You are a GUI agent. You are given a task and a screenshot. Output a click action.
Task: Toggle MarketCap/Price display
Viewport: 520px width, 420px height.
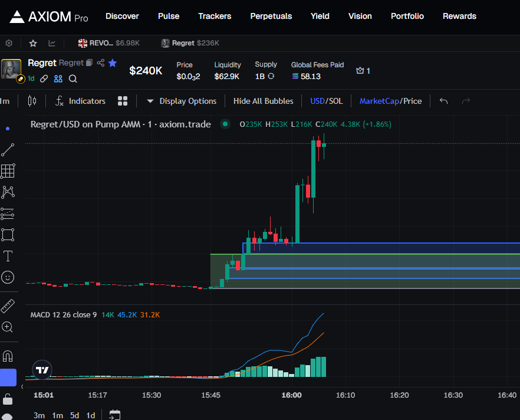point(391,101)
